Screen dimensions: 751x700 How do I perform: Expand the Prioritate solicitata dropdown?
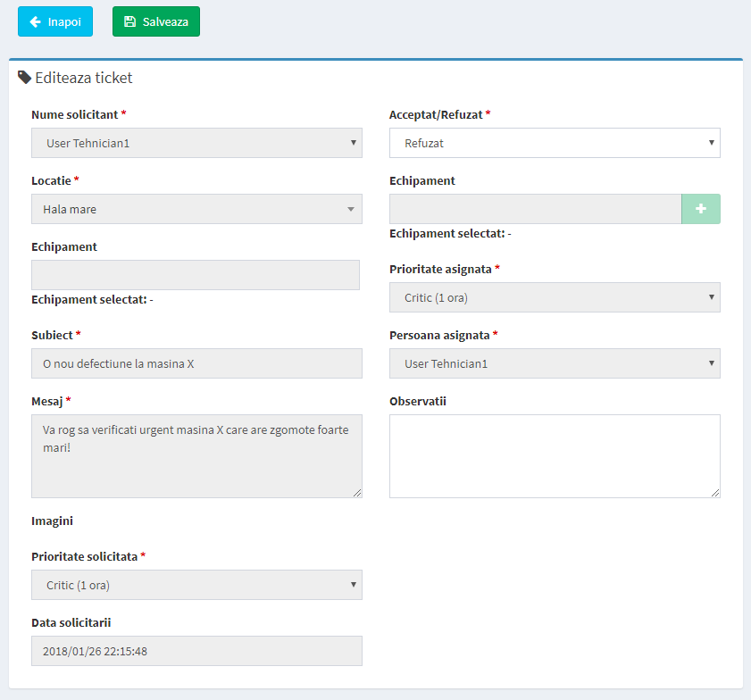[x=196, y=585]
